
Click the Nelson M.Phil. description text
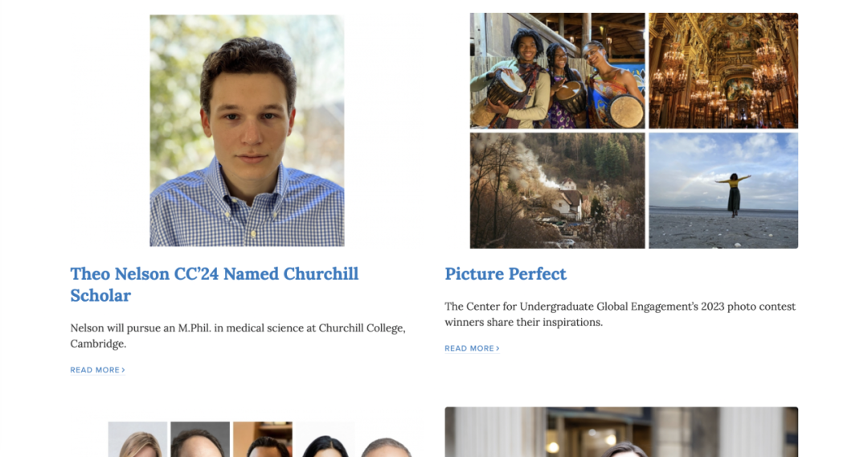coord(238,336)
